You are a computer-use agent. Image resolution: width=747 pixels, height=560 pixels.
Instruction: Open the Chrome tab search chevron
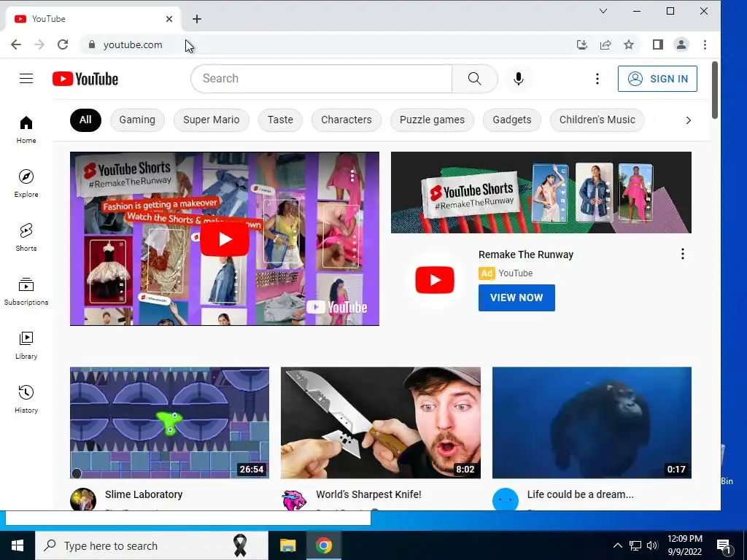[x=603, y=11]
